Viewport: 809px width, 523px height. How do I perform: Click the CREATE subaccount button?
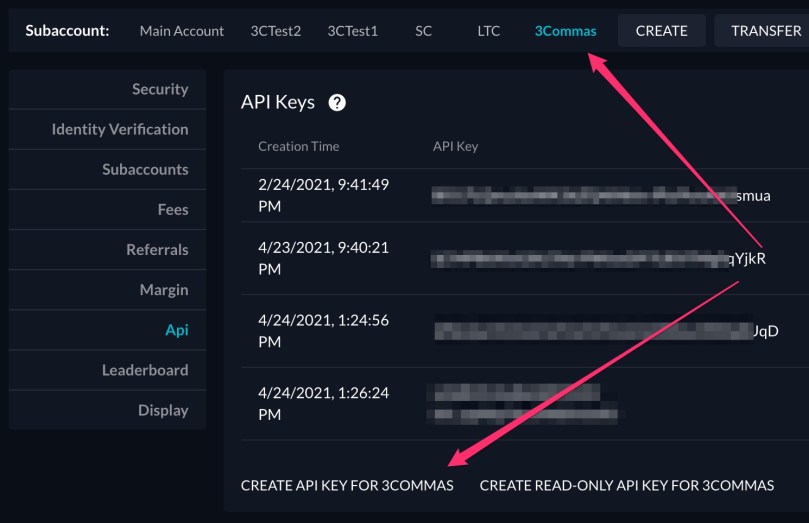click(661, 31)
